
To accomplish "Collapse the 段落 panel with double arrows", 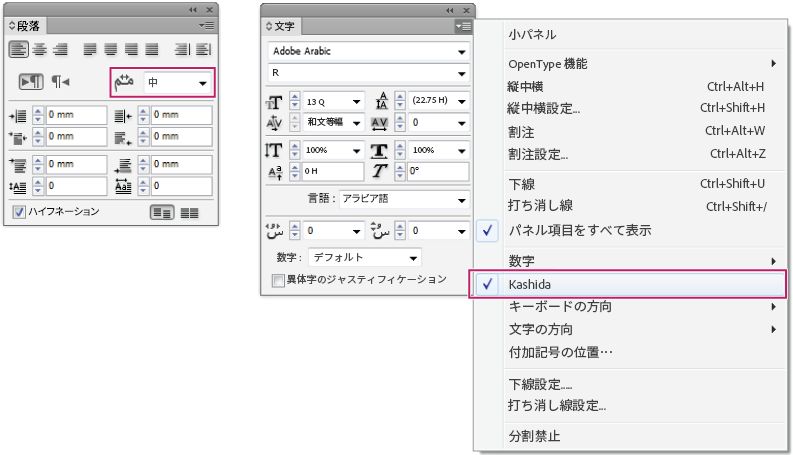I will click(193, 10).
